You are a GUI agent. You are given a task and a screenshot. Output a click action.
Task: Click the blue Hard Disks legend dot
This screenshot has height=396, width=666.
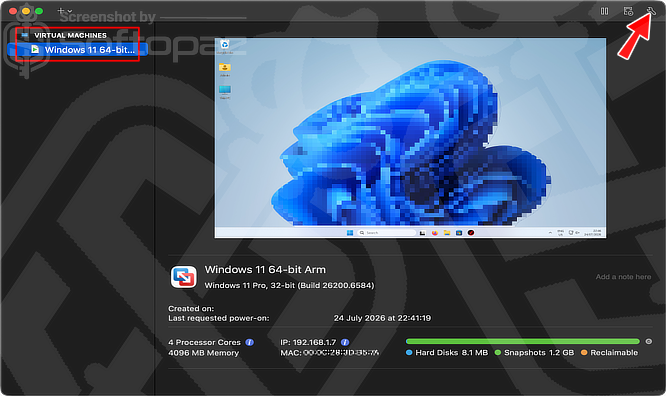[409, 352]
